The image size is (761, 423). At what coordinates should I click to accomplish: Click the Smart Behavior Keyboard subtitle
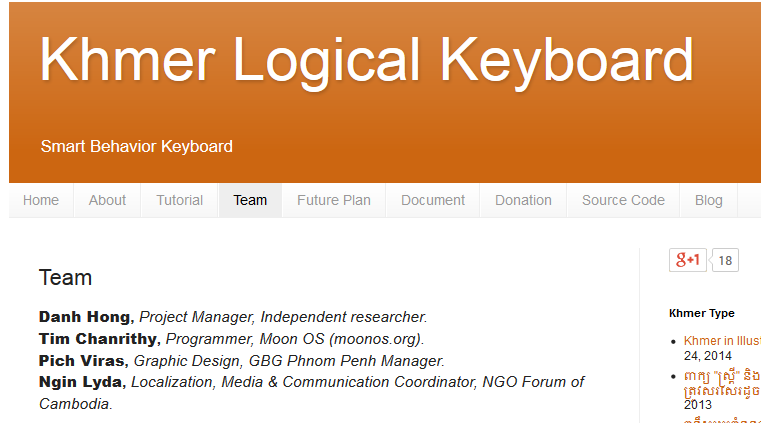137,146
